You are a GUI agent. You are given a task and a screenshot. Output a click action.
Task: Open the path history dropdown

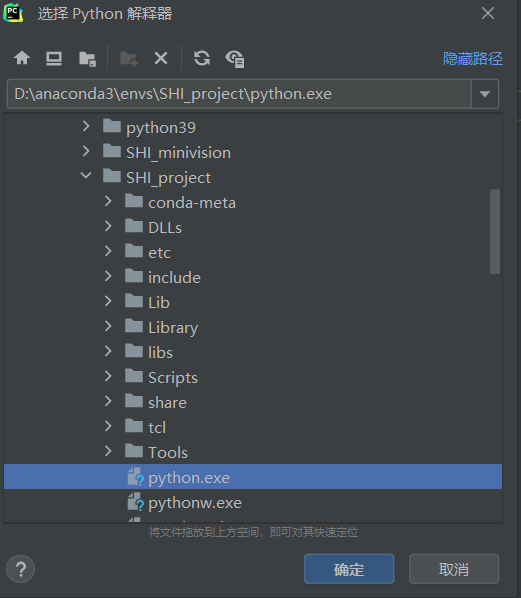coord(485,94)
